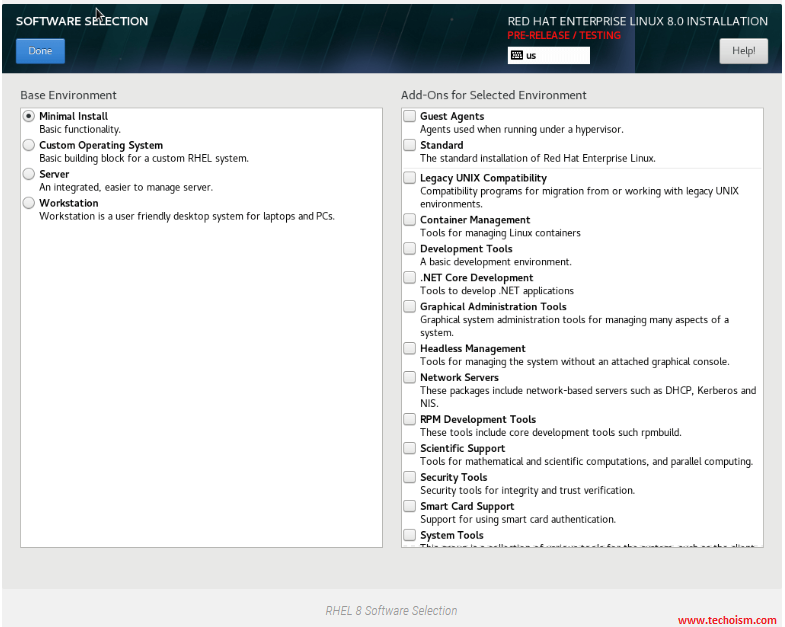The width and height of the screenshot is (785, 627).
Task: Enable Guest Agents add-on checkbox
Action: (410, 116)
